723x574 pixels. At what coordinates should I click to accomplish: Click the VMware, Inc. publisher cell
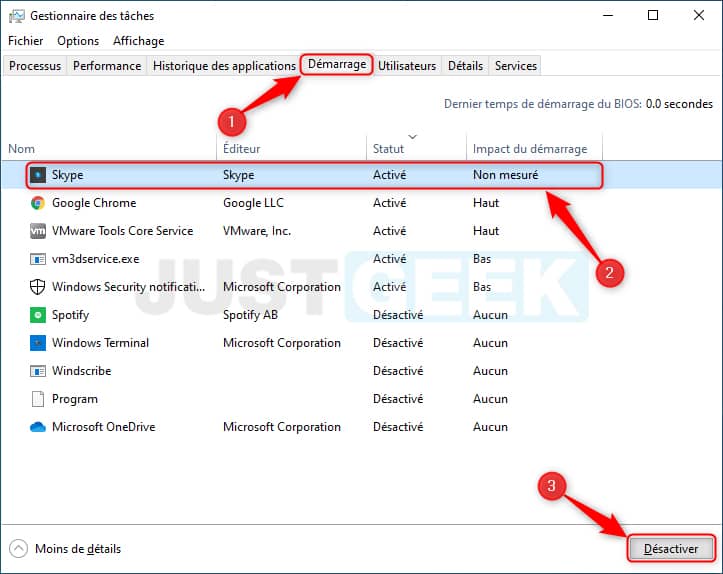257,231
